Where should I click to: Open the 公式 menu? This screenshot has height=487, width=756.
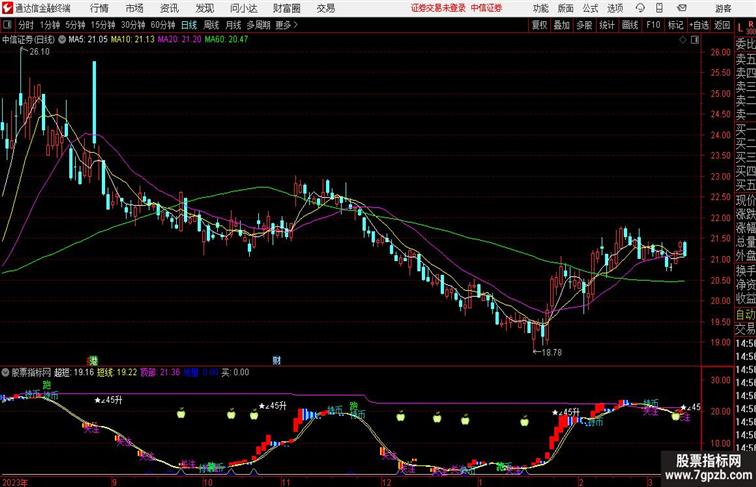pyautogui.click(x=590, y=8)
